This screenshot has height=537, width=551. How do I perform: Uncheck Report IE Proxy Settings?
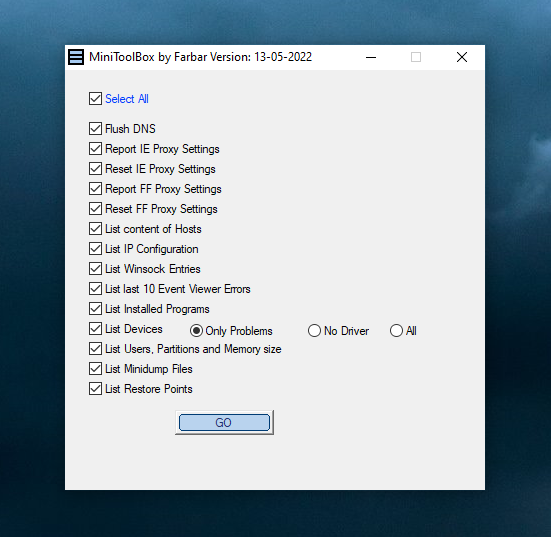95,149
